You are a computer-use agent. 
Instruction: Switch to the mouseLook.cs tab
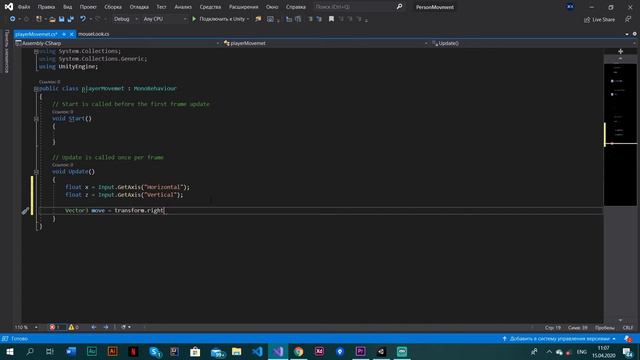tap(93, 34)
